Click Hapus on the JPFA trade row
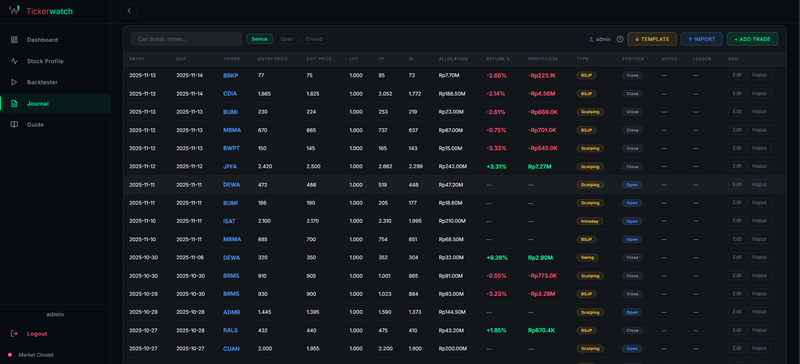Image resolution: width=800 pixels, height=364 pixels. click(x=760, y=166)
